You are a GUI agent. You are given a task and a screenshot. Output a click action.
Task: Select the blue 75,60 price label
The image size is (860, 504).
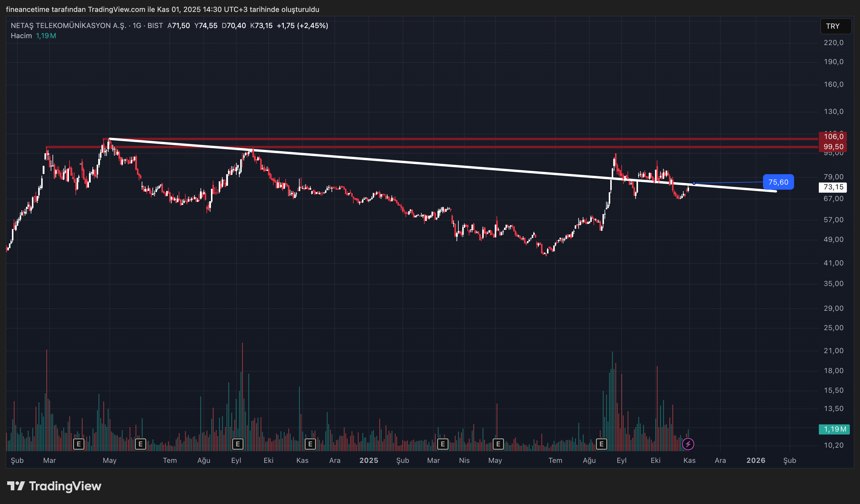(x=778, y=182)
